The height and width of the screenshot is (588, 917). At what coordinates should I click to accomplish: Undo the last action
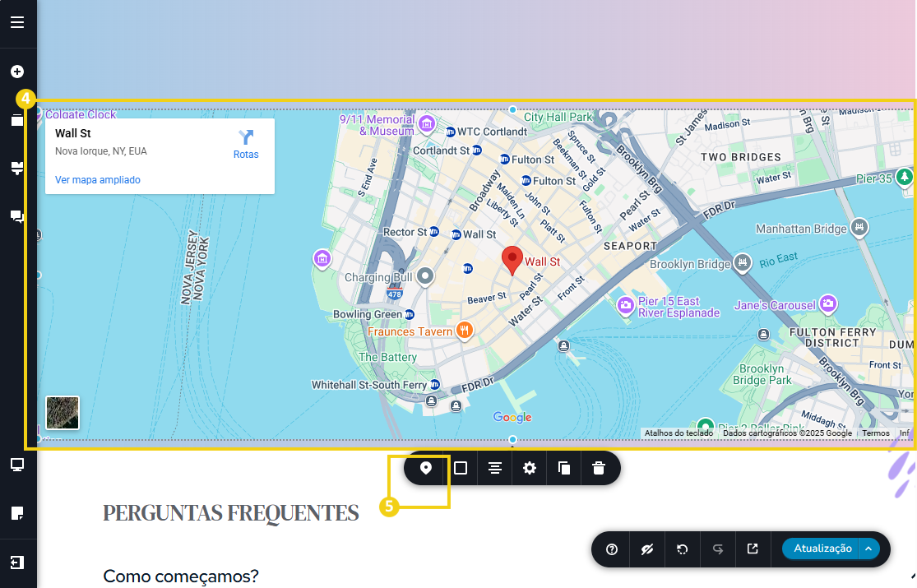click(682, 549)
